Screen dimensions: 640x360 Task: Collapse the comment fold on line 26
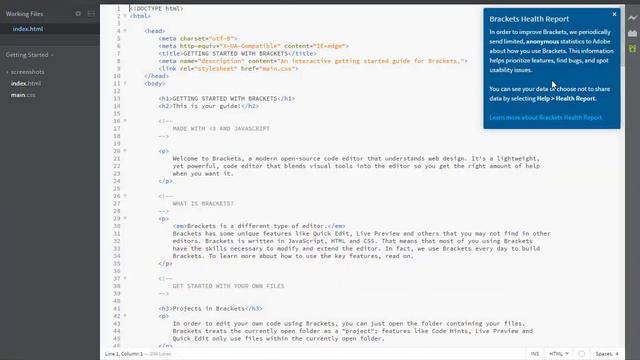[125, 196]
